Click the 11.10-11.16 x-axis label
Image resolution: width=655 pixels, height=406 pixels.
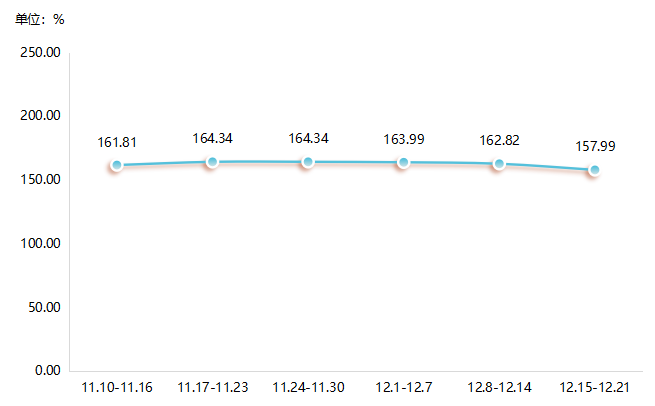(117, 387)
